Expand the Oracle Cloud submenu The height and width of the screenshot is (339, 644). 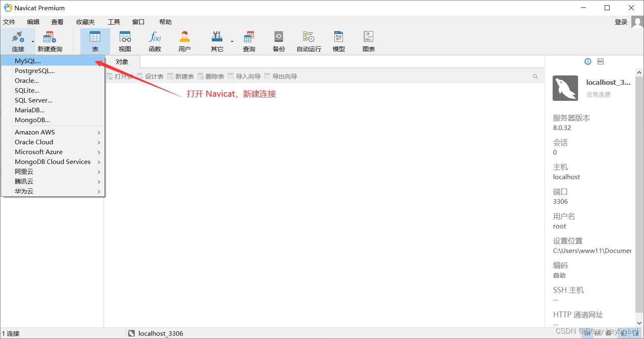pos(53,142)
